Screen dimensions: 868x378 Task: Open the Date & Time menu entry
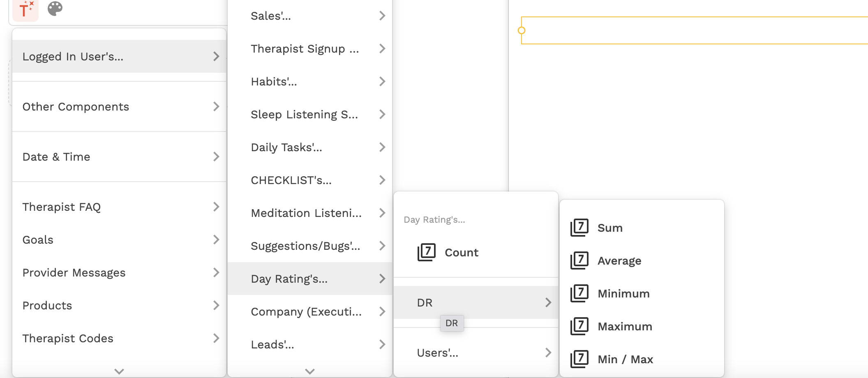coord(119,157)
